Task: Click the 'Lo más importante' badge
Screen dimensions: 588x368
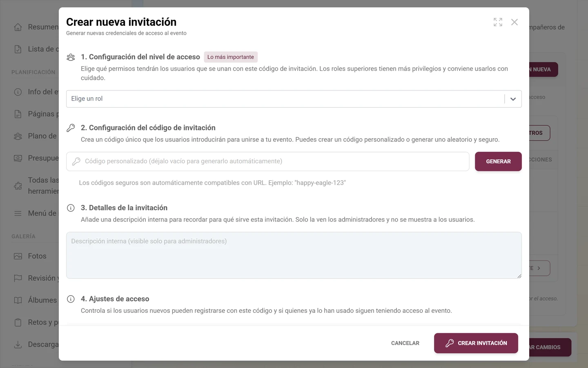Action: click(x=231, y=57)
